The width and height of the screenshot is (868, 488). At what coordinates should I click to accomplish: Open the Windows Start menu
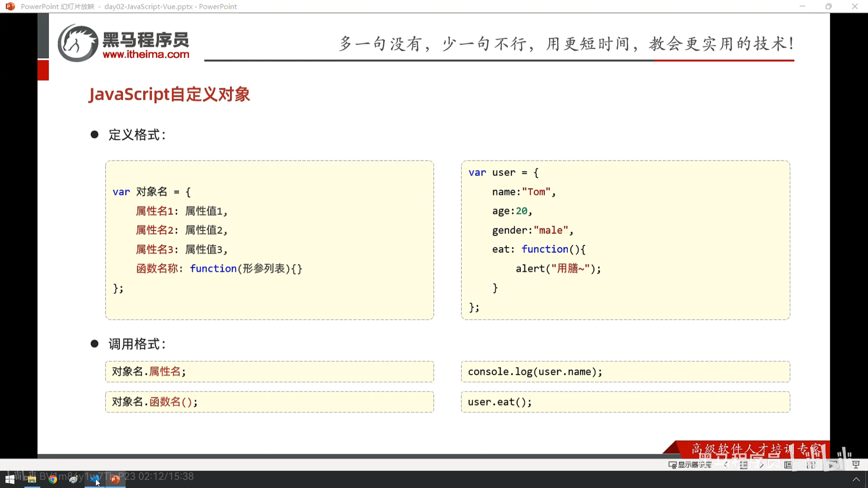pos(10,479)
